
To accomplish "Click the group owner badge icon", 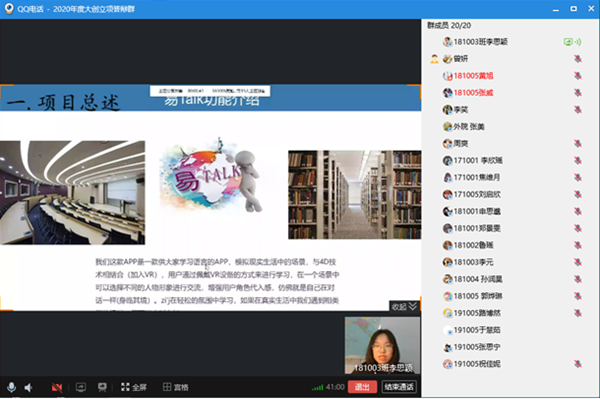I will (x=434, y=59).
